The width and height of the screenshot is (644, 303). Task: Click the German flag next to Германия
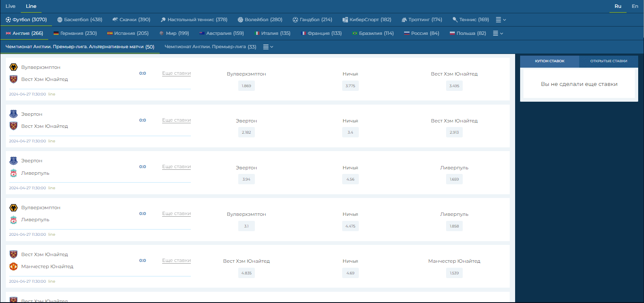[x=56, y=33]
